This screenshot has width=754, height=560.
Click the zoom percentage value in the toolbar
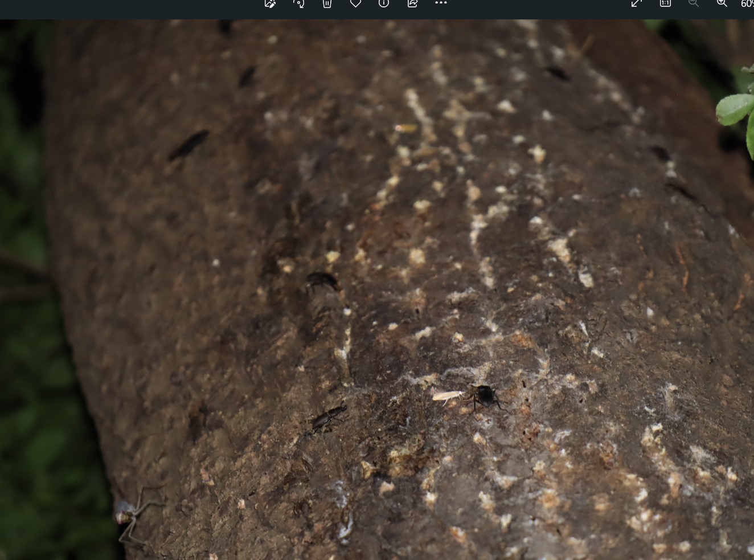(x=747, y=4)
